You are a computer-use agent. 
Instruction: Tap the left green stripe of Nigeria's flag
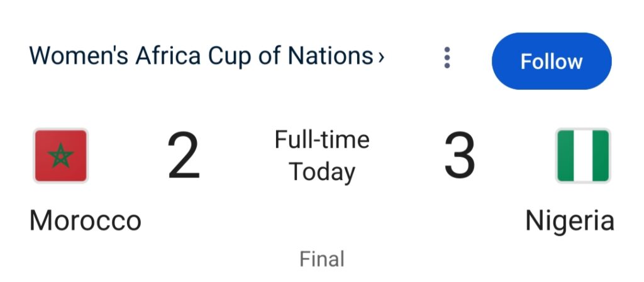(x=565, y=155)
